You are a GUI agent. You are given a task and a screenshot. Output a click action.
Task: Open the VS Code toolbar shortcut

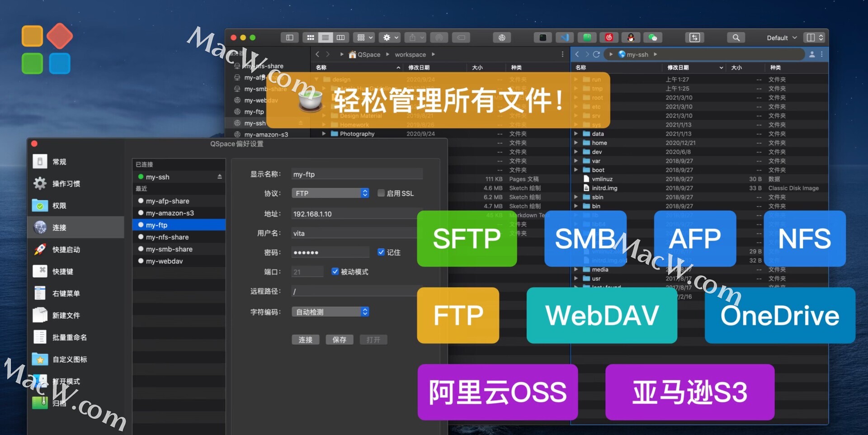[565, 38]
